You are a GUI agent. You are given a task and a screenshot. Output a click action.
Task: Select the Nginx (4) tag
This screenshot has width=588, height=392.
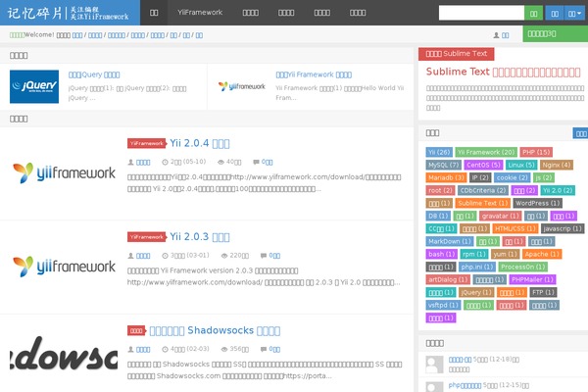[557, 165]
